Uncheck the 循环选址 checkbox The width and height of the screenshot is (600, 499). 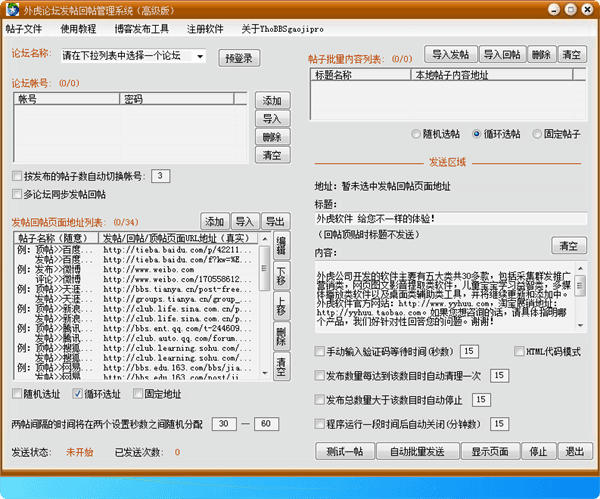78,394
